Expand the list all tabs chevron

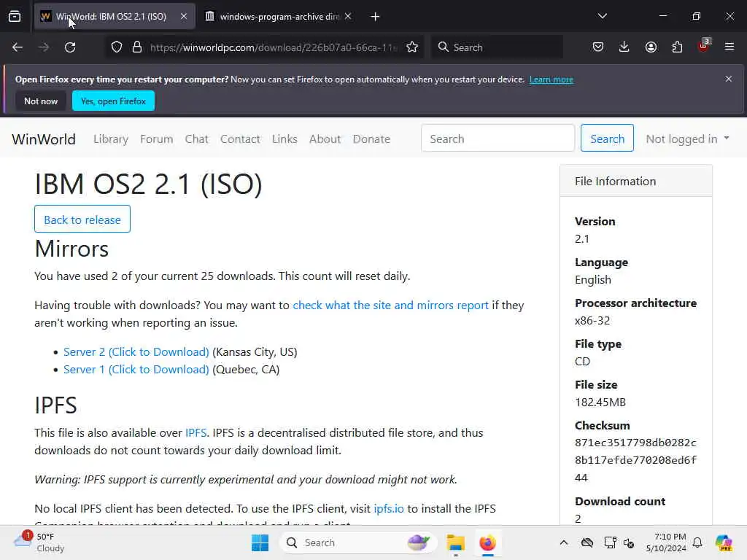603,16
